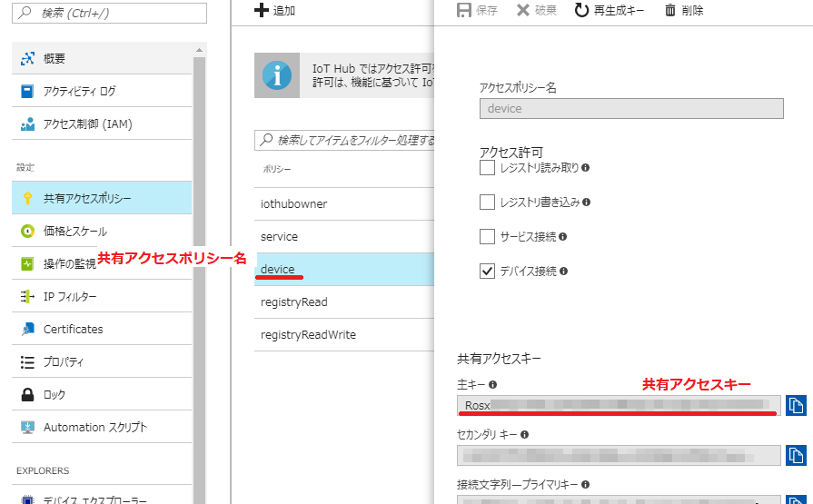813x504 pixels.
Task: Click the 検索 (Ctrl+/) search box
Action: tap(109, 13)
